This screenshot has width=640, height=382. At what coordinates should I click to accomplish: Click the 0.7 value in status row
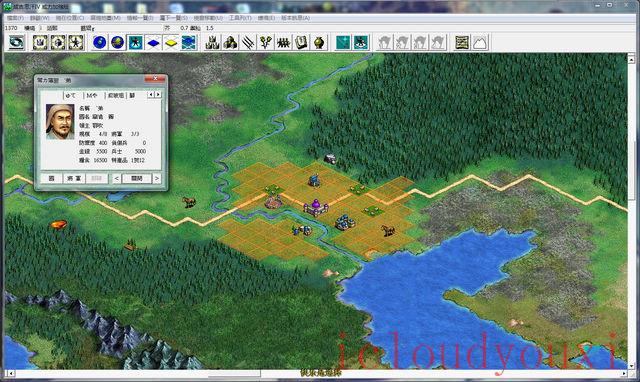point(184,28)
